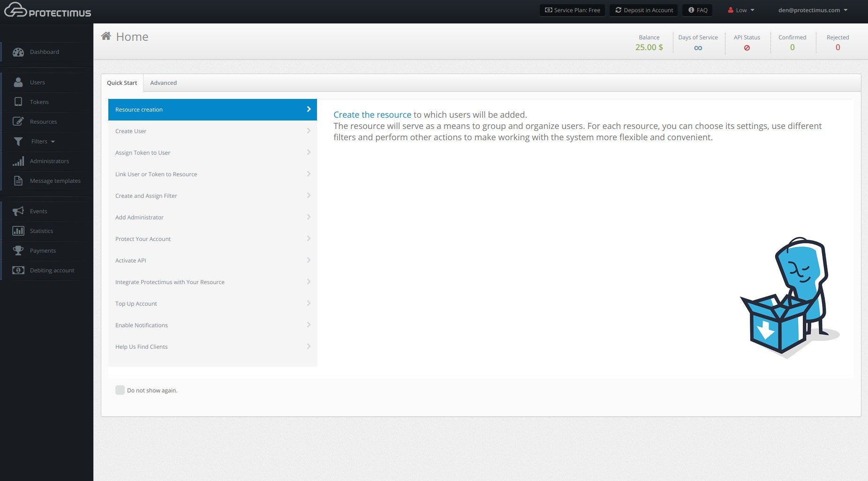
Task: Tick the 'Do not show again' checkbox
Action: click(x=120, y=390)
